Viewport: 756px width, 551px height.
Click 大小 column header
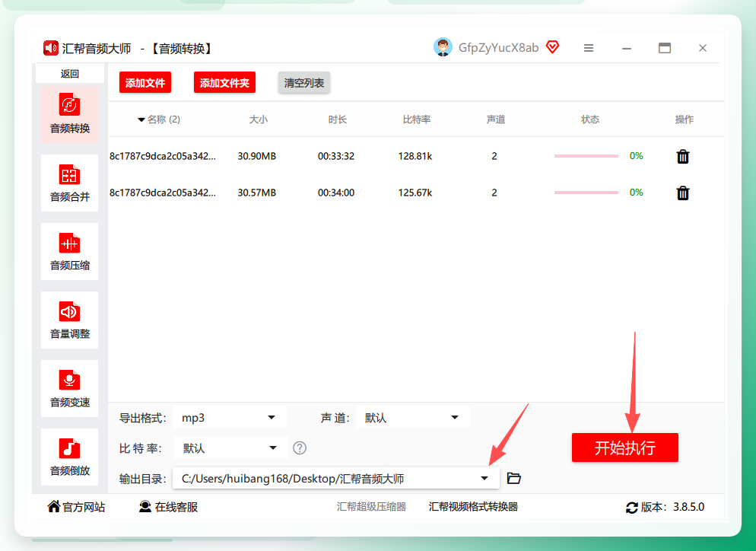[x=258, y=119]
